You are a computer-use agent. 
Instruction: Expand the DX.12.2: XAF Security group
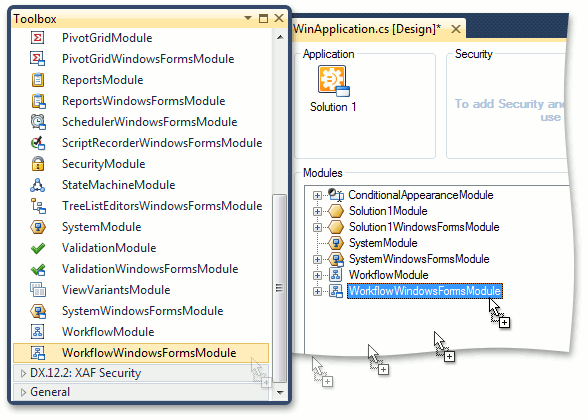pos(23,373)
